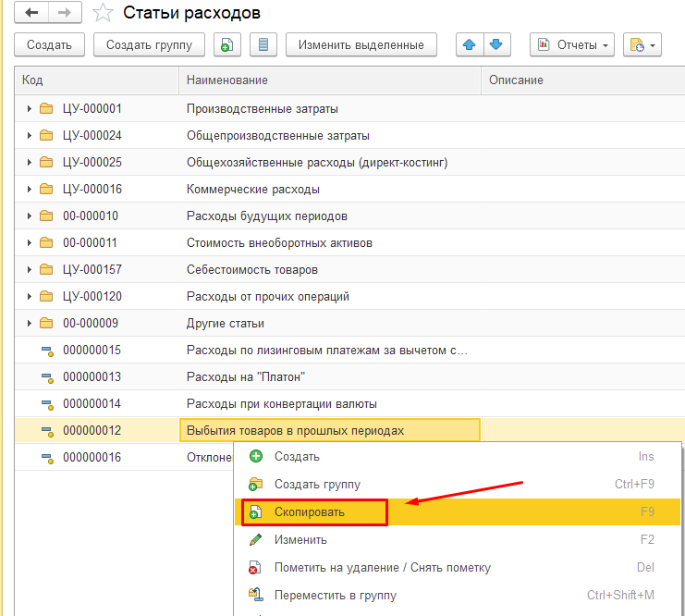Open the dropdown with clock folder icon
The height and width of the screenshot is (616, 685).
pyautogui.click(x=642, y=44)
